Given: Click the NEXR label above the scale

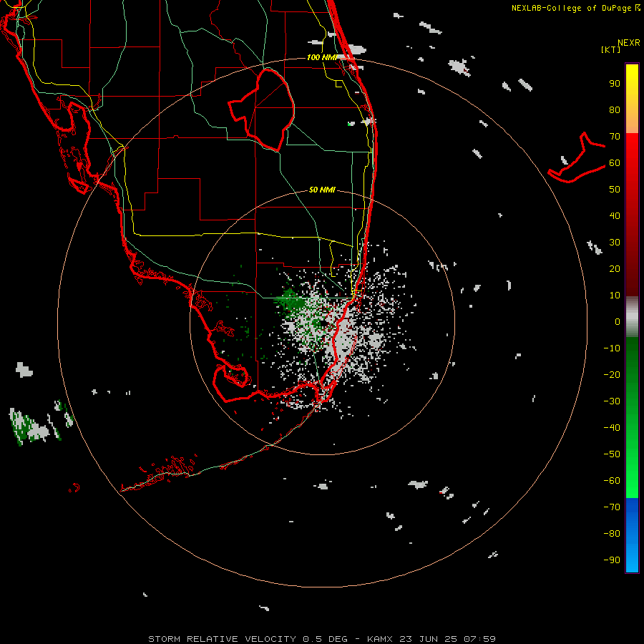Looking at the screenshot, I should coord(629,43).
